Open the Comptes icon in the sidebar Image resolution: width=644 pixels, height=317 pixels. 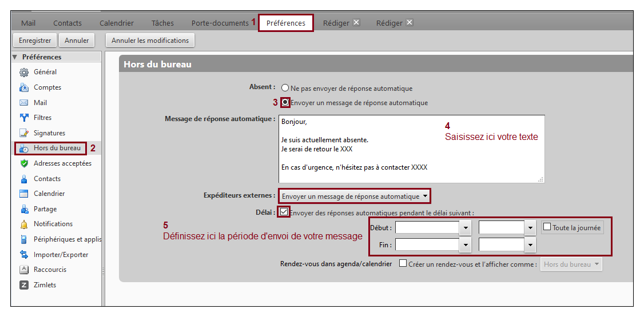[24, 87]
